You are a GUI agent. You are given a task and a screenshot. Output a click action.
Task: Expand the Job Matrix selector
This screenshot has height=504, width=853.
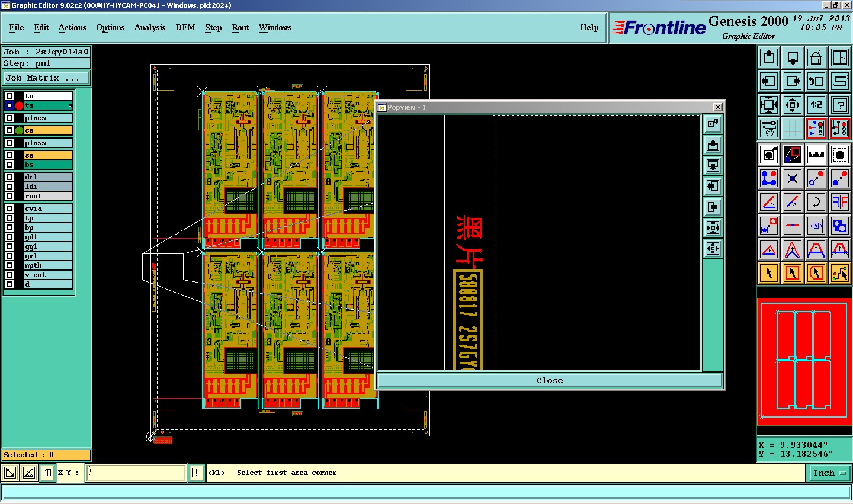pos(46,78)
